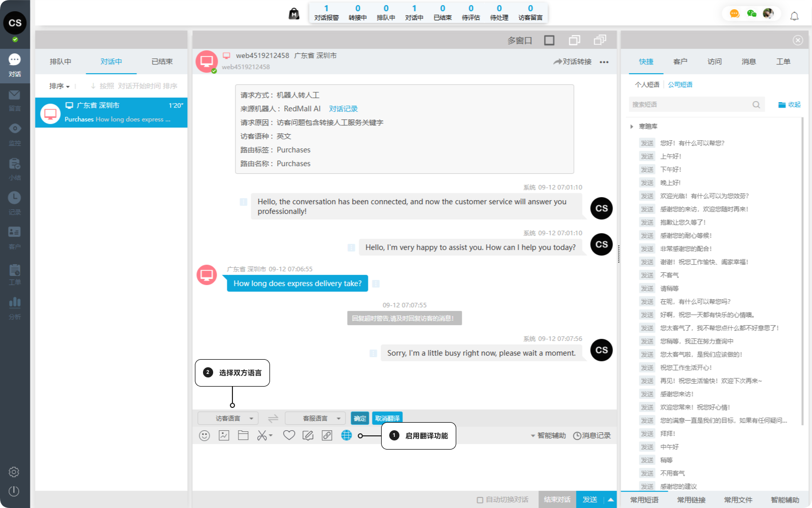Click the 搜索短语 search field

click(x=690, y=105)
